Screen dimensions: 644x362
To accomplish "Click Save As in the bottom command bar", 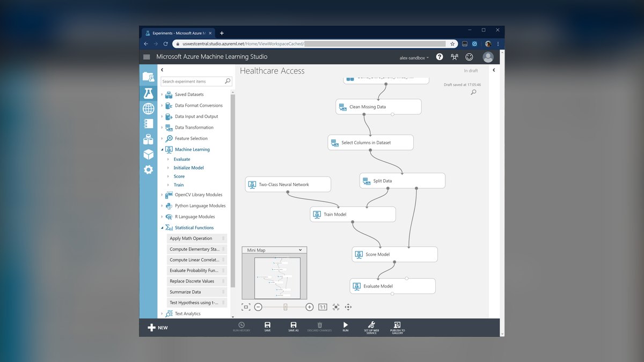I will [x=294, y=327].
